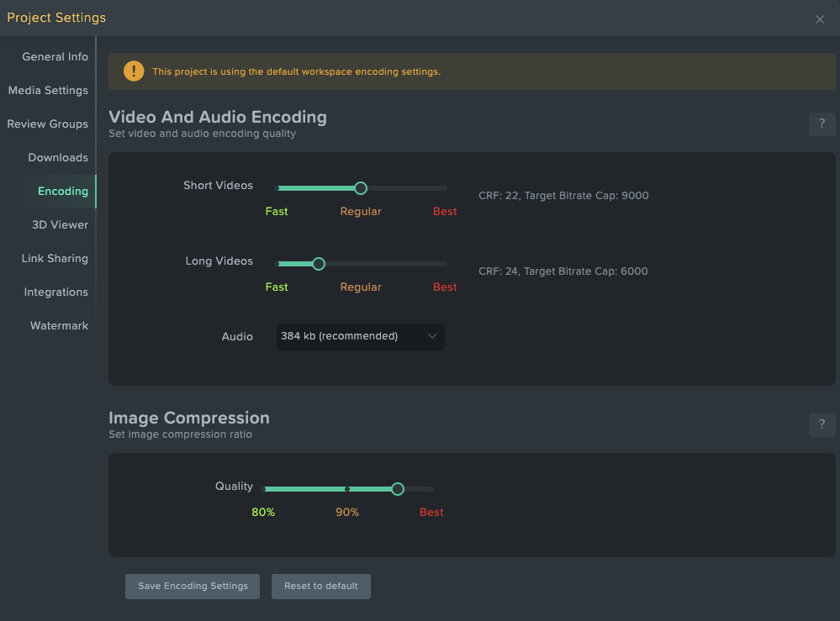Click 'Set video and audio encoding quality' subtitle

pyautogui.click(x=202, y=134)
